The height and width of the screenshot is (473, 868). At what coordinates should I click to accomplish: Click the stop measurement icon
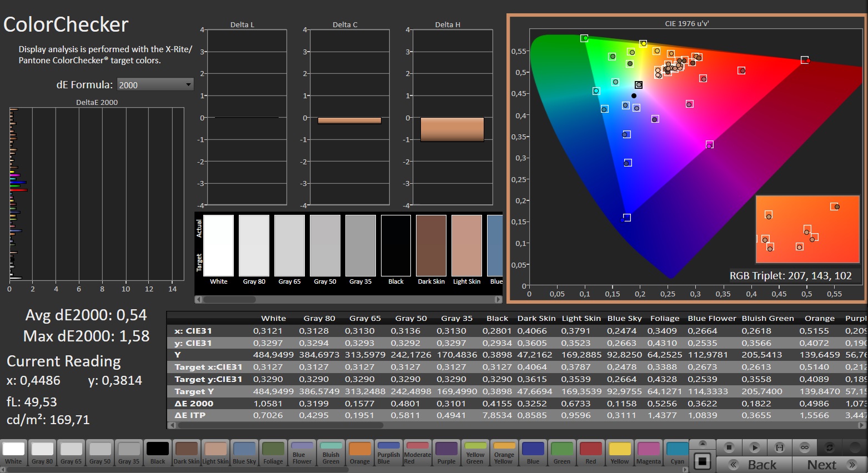pos(729,447)
